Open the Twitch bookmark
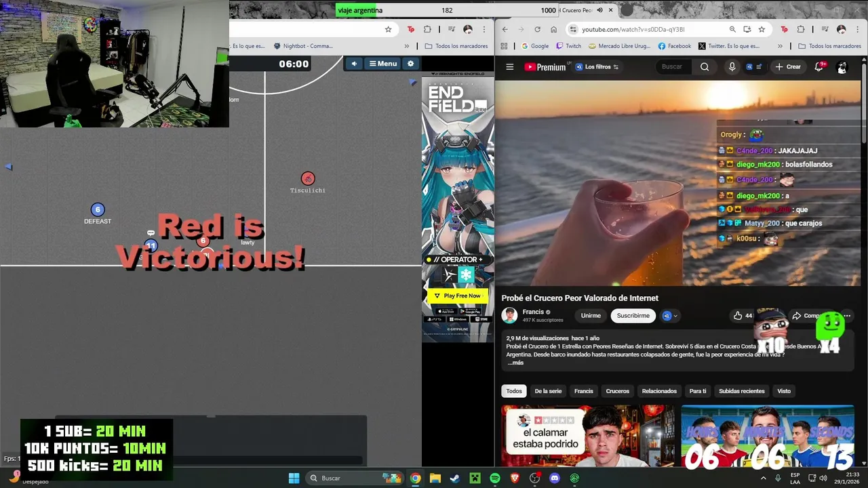 568,46
